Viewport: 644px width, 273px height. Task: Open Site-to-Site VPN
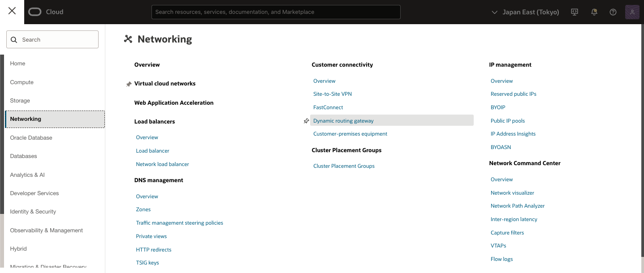333,94
